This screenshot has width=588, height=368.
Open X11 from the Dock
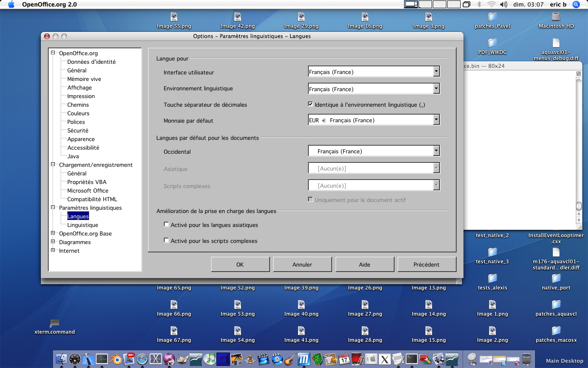click(x=384, y=359)
